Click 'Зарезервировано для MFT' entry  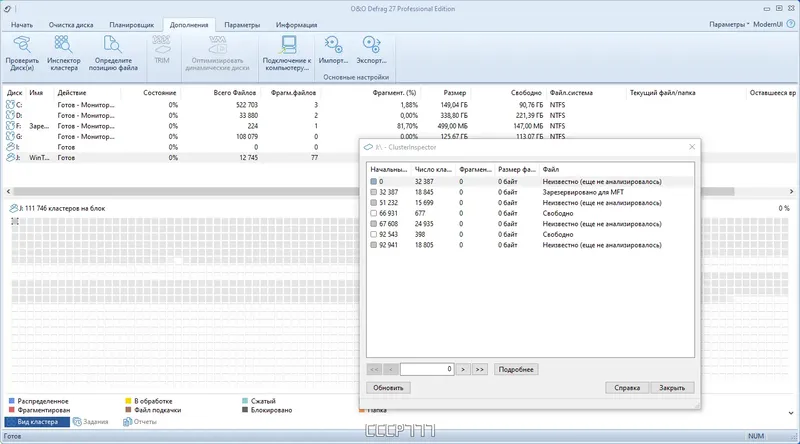click(x=583, y=192)
